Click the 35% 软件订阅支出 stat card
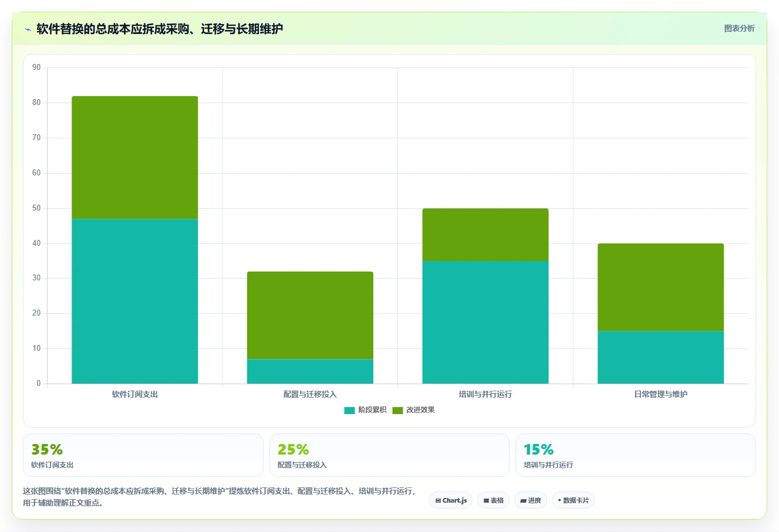The image size is (779, 532). (x=143, y=455)
